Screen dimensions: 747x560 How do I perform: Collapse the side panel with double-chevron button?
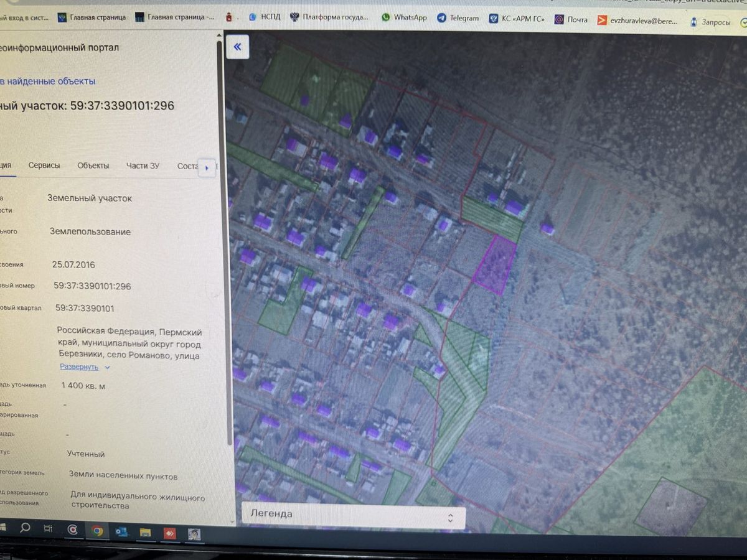pyautogui.click(x=238, y=47)
